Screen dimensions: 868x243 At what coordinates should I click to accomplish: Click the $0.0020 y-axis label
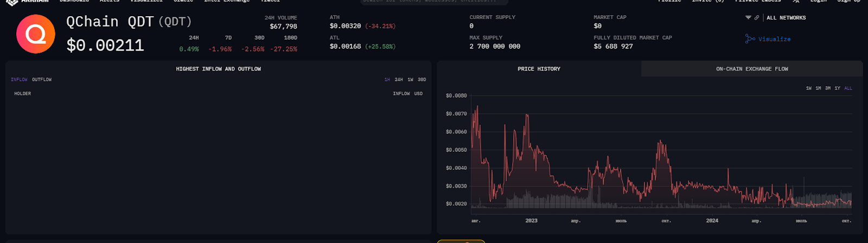coord(456,204)
